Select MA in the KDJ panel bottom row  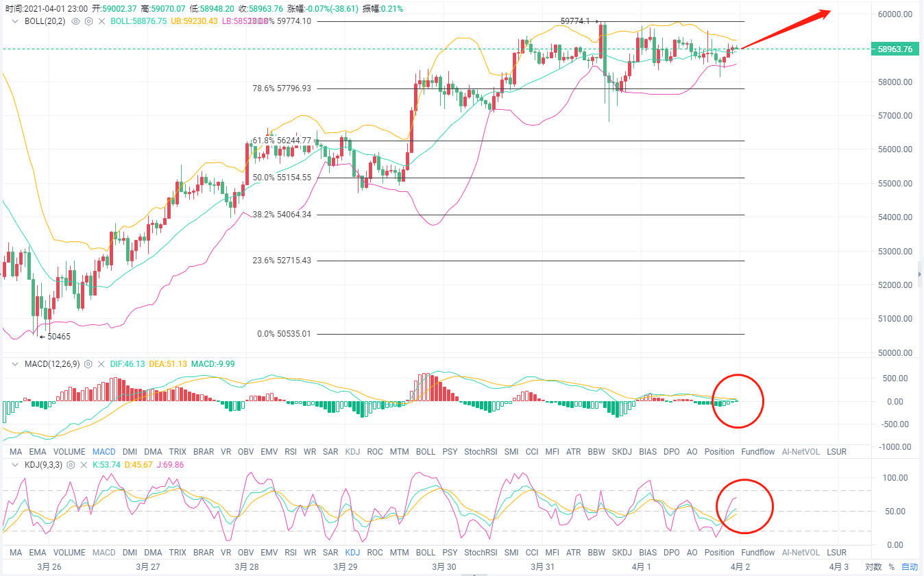coord(16,553)
